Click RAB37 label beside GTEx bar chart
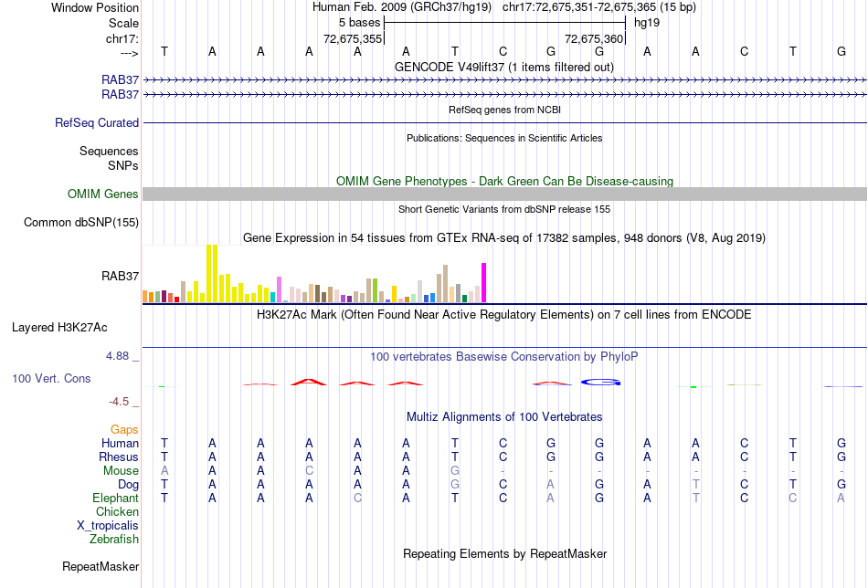868x588 pixels. pos(120,276)
